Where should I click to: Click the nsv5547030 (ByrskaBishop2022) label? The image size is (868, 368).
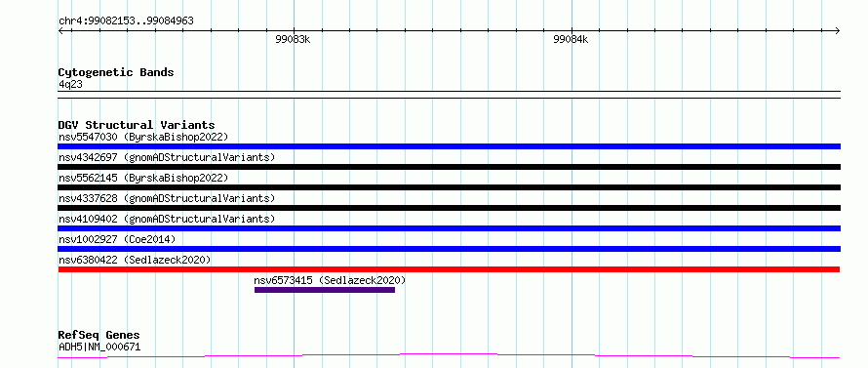click(x=143, y=137)
